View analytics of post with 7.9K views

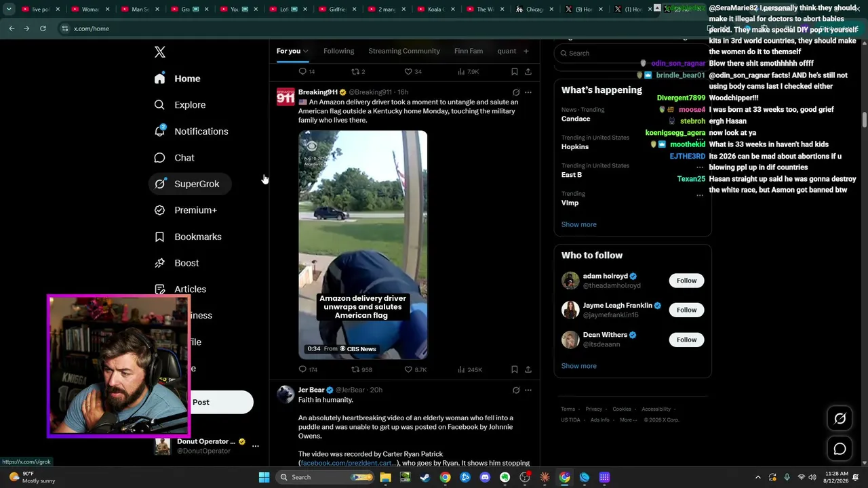tap(469, 71)
